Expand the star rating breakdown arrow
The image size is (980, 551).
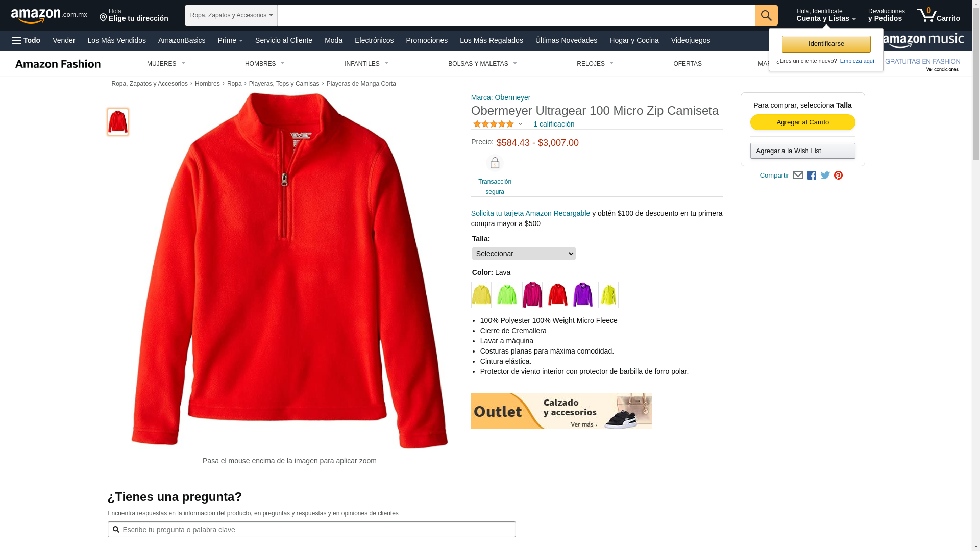point(520,124)
